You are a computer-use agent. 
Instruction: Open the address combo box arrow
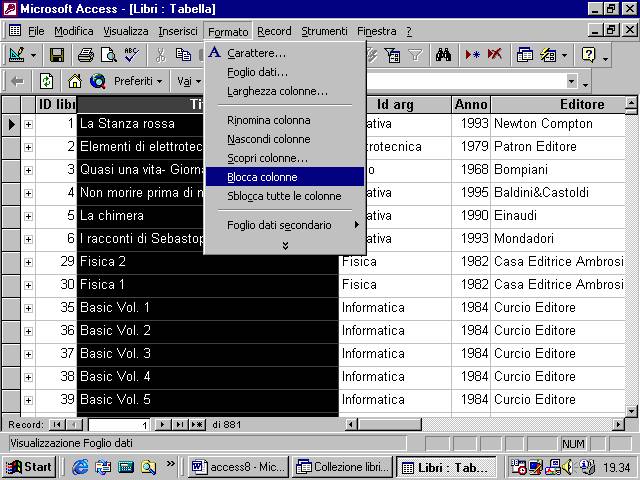point(572,81)
